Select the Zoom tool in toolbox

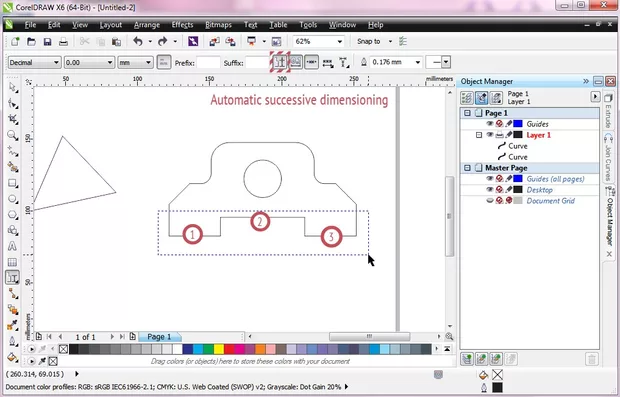pyautogui.click(x=13, y=135)
